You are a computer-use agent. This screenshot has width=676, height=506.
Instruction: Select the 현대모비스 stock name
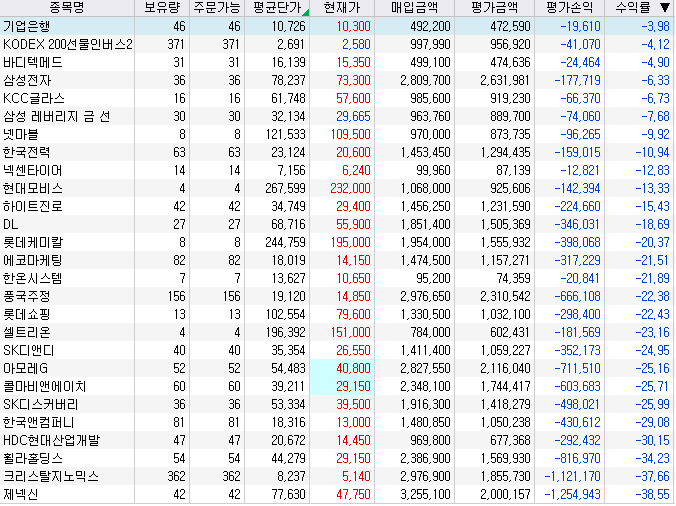point(32,188)
